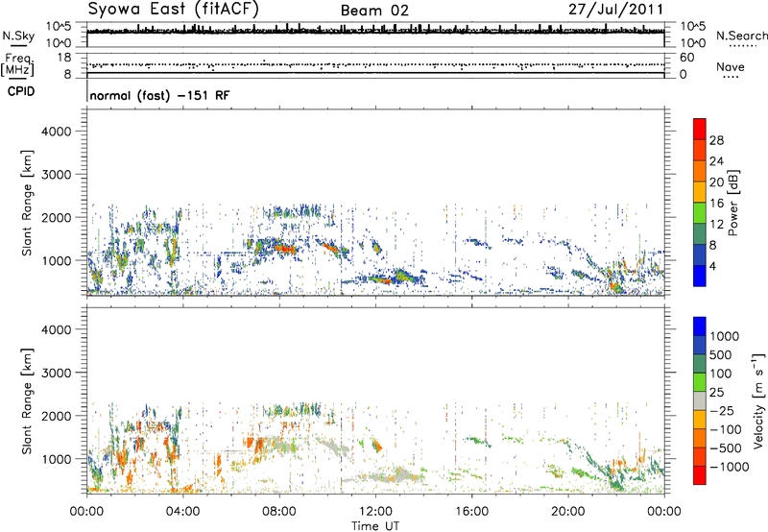The image size is (768, 532).
Task: Click the '20:00' time axis label
Action: pos(567,512)
